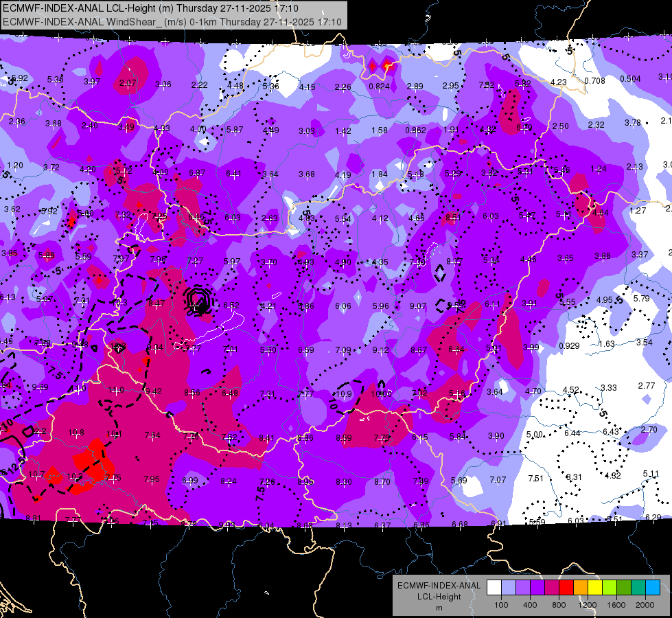Click the wind shear value 9.69

pos(40,387)
